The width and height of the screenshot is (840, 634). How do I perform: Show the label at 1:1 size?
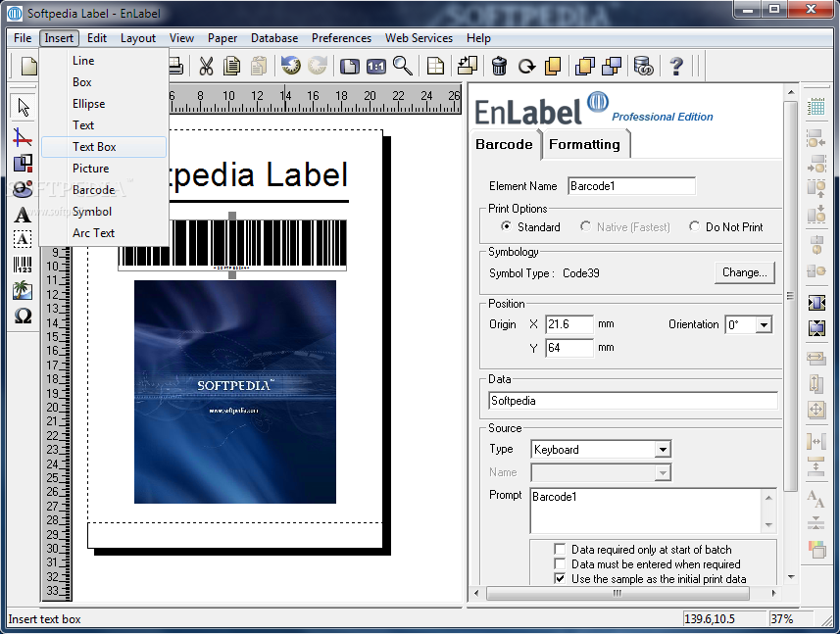point(376,67)
